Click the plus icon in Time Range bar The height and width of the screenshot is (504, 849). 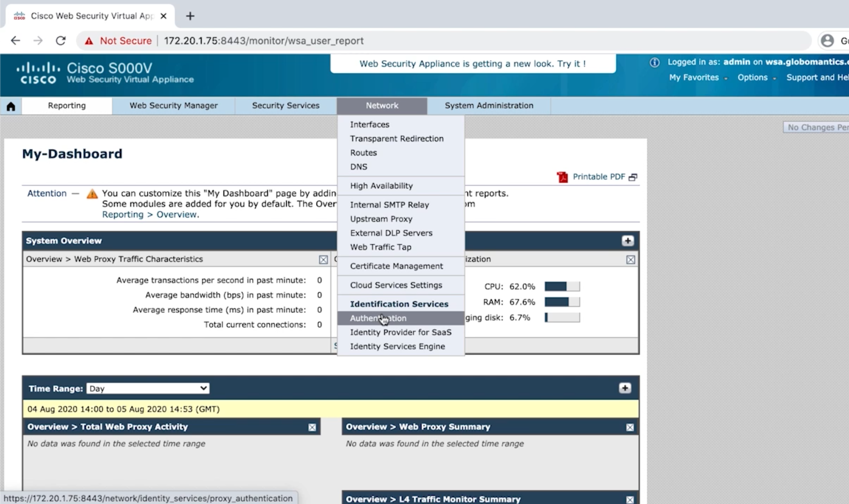pyautogui.click(x=625, y=388)
